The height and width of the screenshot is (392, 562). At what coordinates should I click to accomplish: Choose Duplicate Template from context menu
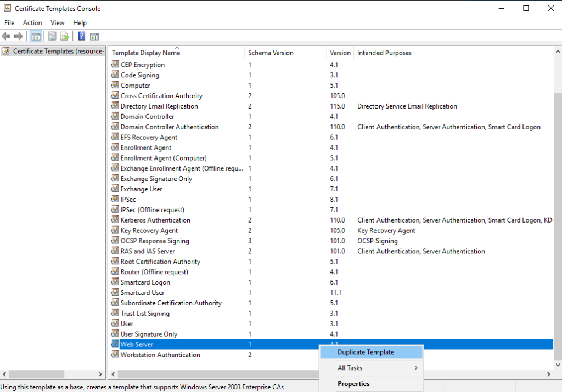click(366, 352)
